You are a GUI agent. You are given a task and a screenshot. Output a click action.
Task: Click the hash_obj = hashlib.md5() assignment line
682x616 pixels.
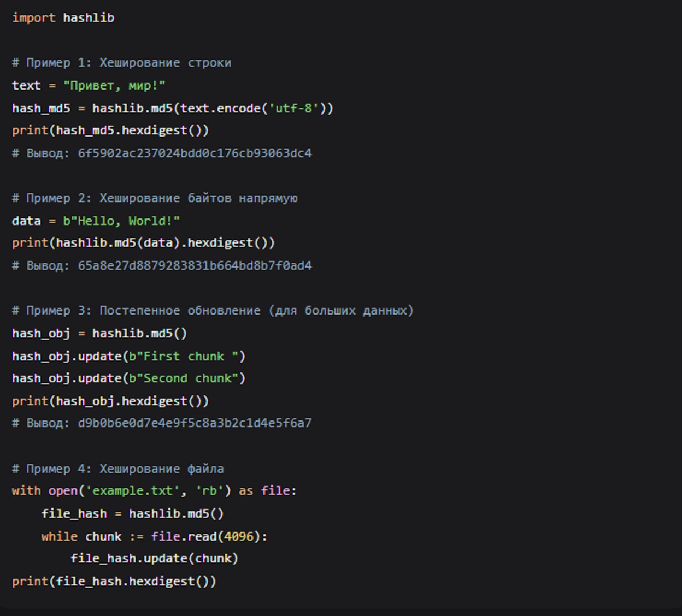coord(99,334)
